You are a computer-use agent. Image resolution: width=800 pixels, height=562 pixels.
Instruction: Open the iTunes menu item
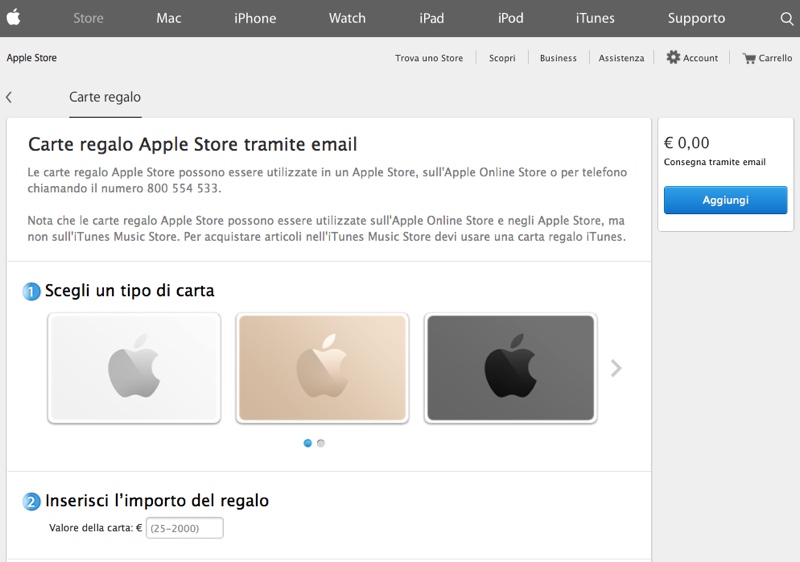point(595,18)
